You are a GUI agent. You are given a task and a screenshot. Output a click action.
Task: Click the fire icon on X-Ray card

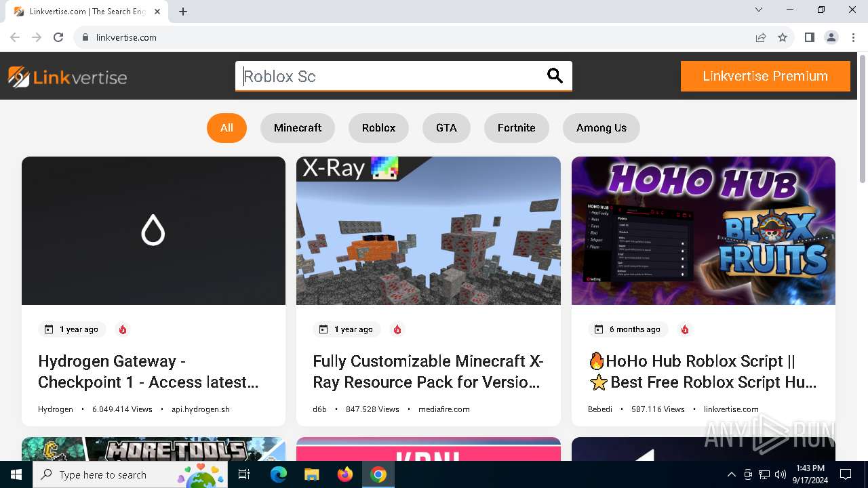pyautogui.click(x=397, y=329)
